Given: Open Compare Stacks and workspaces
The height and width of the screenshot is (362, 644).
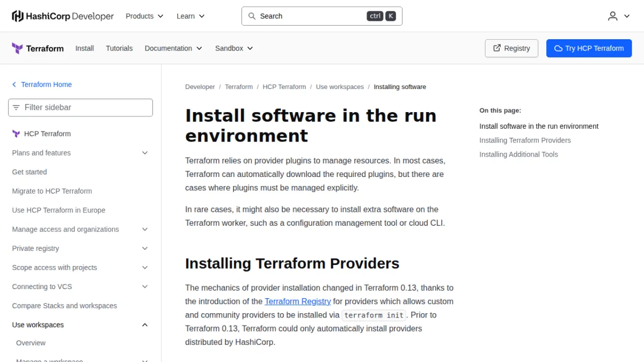Looking at the screenshot, I should click(64, 306).
